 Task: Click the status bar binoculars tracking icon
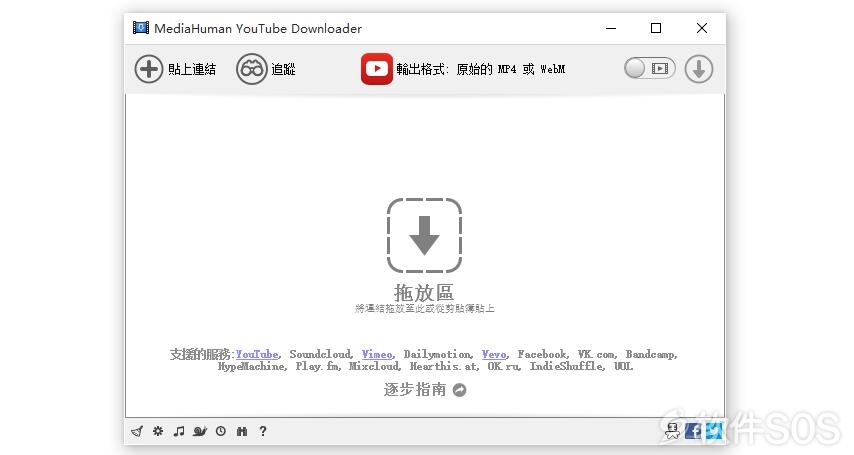tap(242, 432)
